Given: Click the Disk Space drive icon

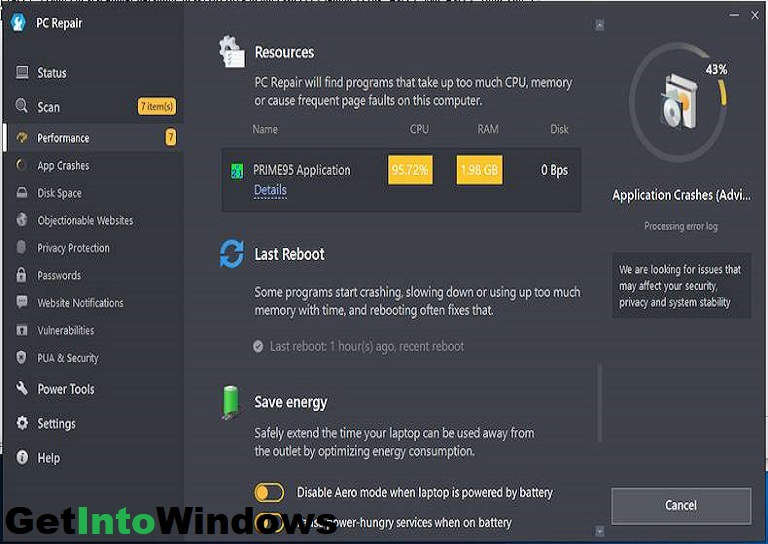Looking at the screenshot, I should coord(22,192).
